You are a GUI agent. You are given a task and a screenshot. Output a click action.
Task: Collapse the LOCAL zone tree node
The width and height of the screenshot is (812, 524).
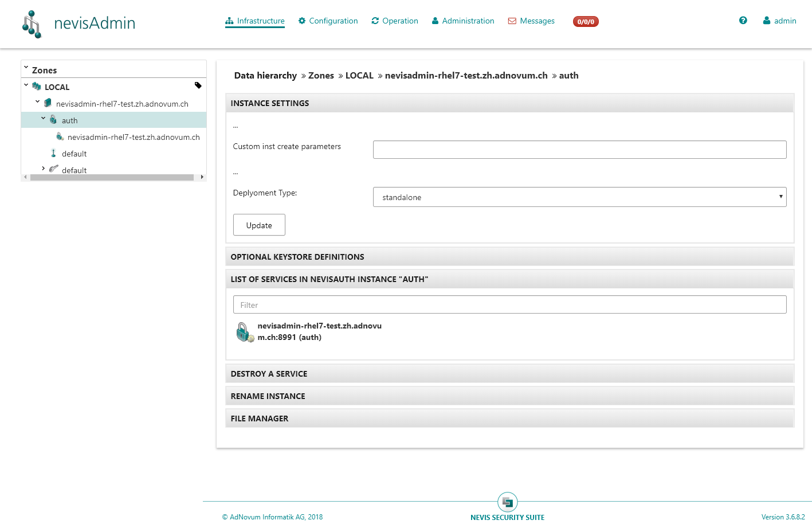click(x=26, y=85)
